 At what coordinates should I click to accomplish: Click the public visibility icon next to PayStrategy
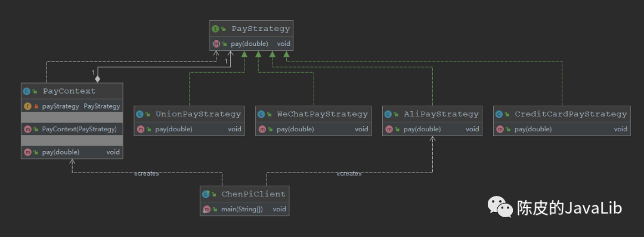coord(224,29)
